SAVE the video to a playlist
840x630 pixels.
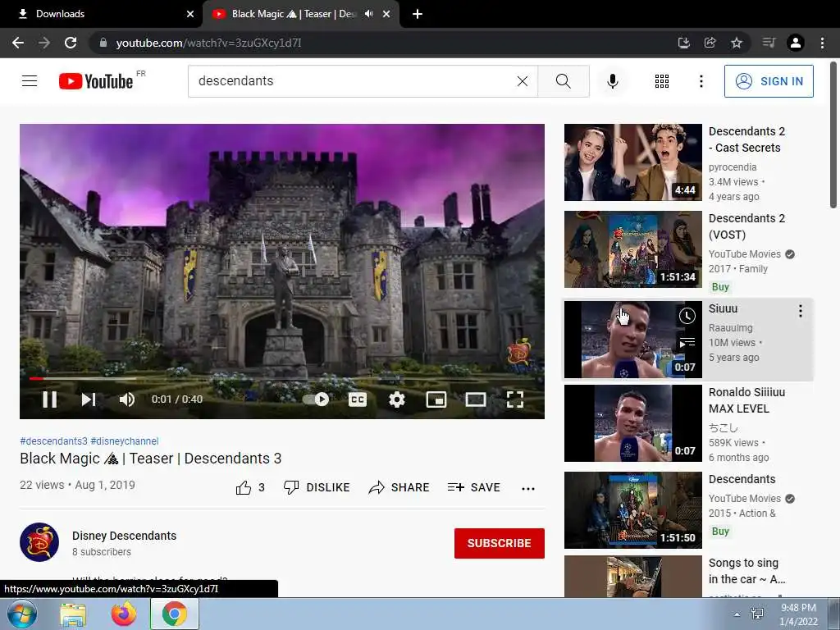(473, 487)
